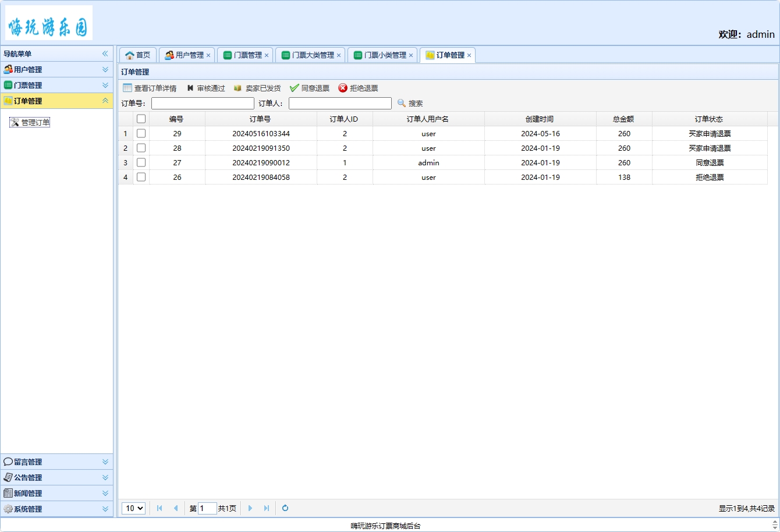This screenshot has width=780, height=532.
Task: Sort by the Total Amount (总金额) column header
Action: coord(623,119)
